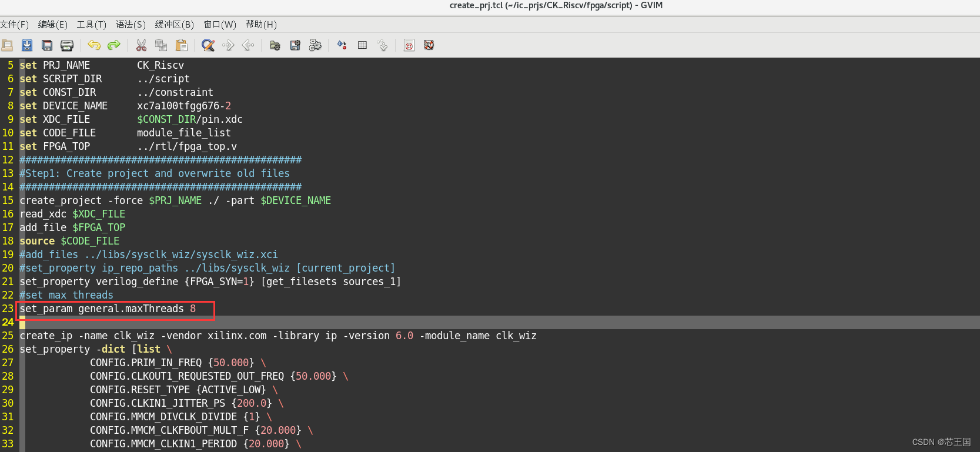Screen dimensions: 980x452
Task: Click the '#add_files ../libs/sysclk_wiz' comment line
Action: click(x=149, y=255)
